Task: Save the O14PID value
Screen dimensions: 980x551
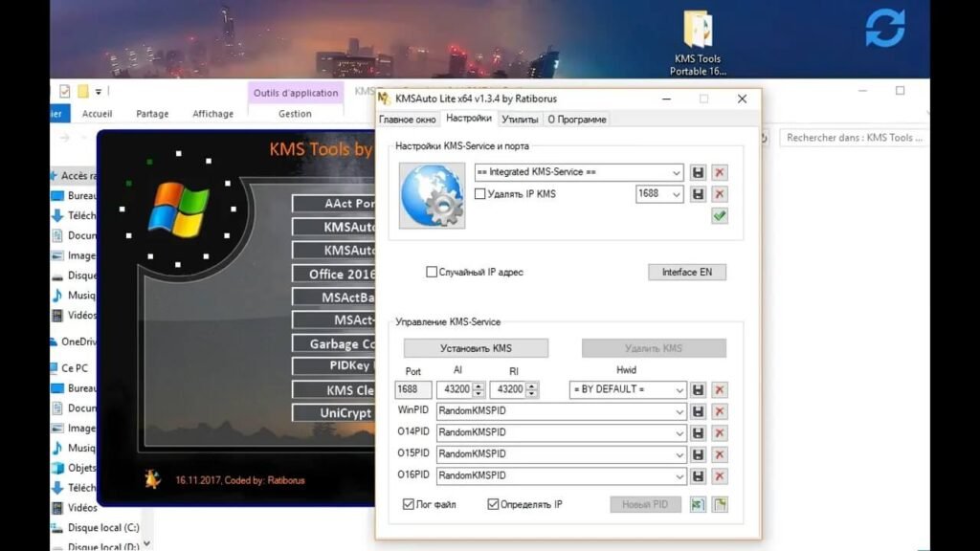Action: click(698, 433)
